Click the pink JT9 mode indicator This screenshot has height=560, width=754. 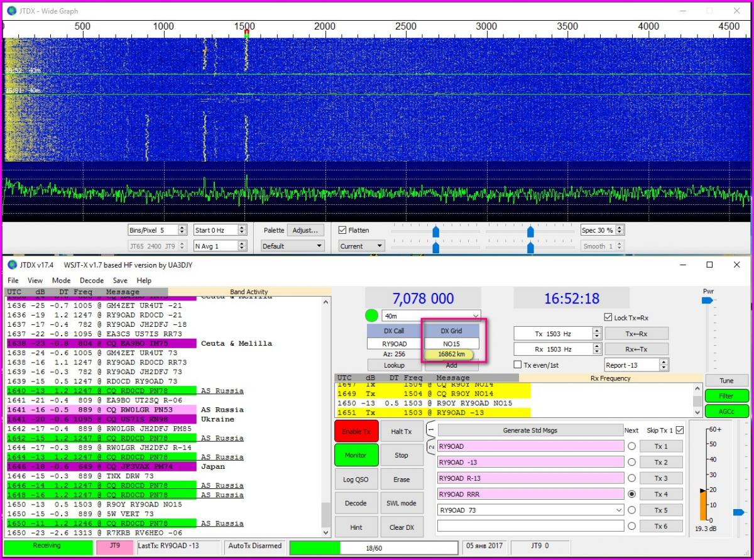115,546
